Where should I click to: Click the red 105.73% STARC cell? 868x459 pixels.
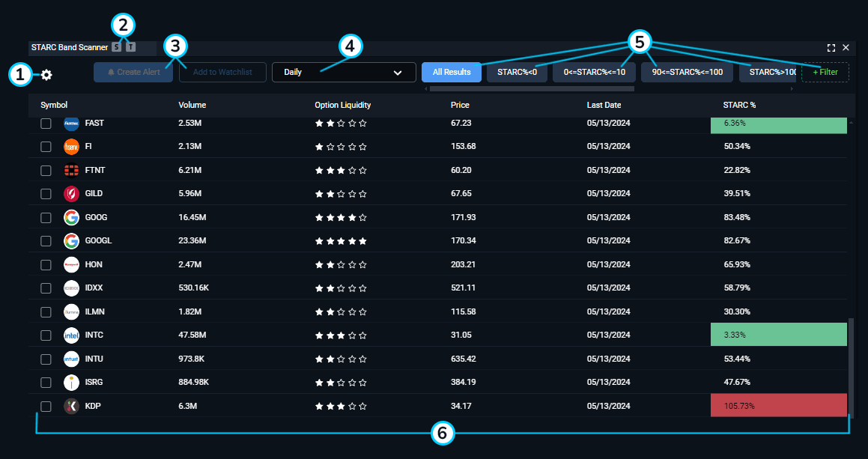(779, 405)
